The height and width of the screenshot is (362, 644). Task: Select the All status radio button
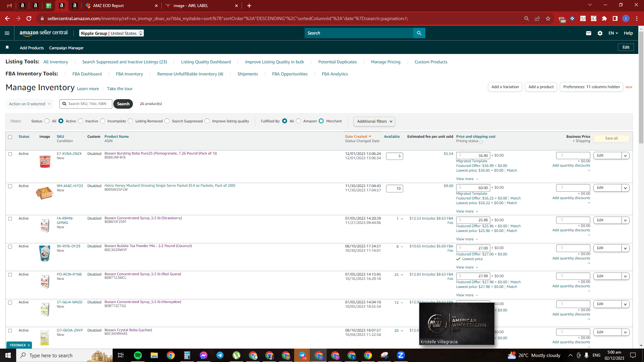[x=47, y=121]
